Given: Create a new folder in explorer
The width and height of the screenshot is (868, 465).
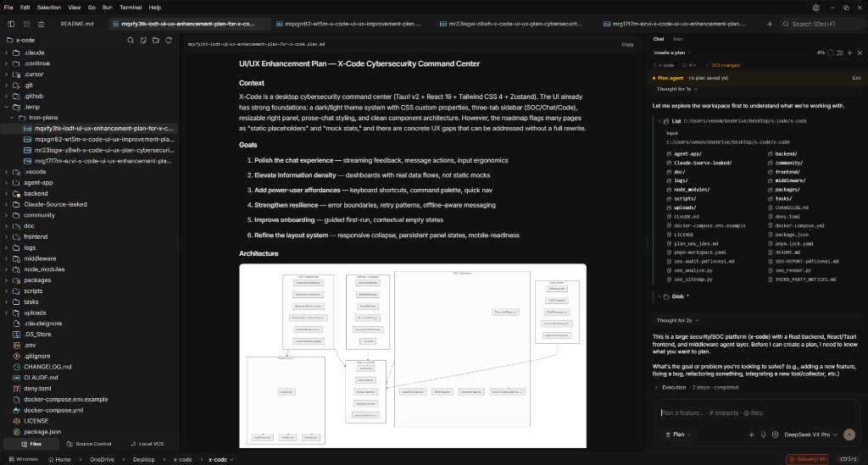Looking at the screenshot, I should (x=156, y=40).
